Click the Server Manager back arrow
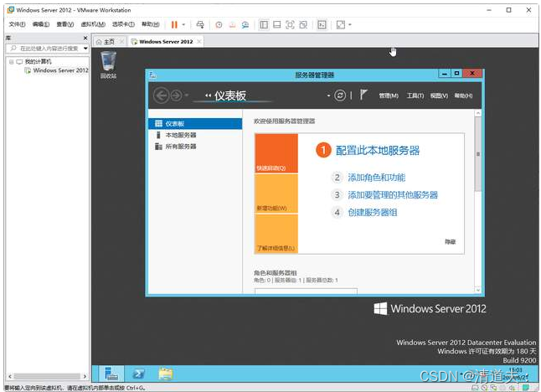 161,95
